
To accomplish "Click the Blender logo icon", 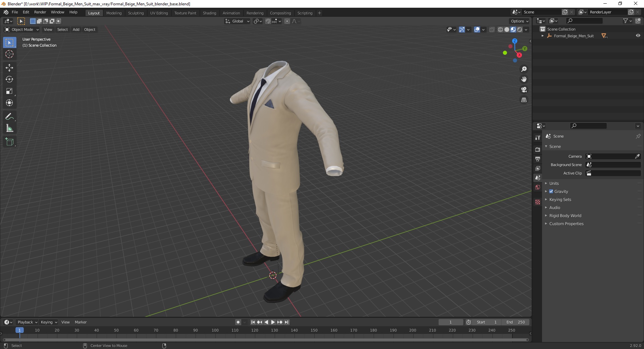I will 6,12.
